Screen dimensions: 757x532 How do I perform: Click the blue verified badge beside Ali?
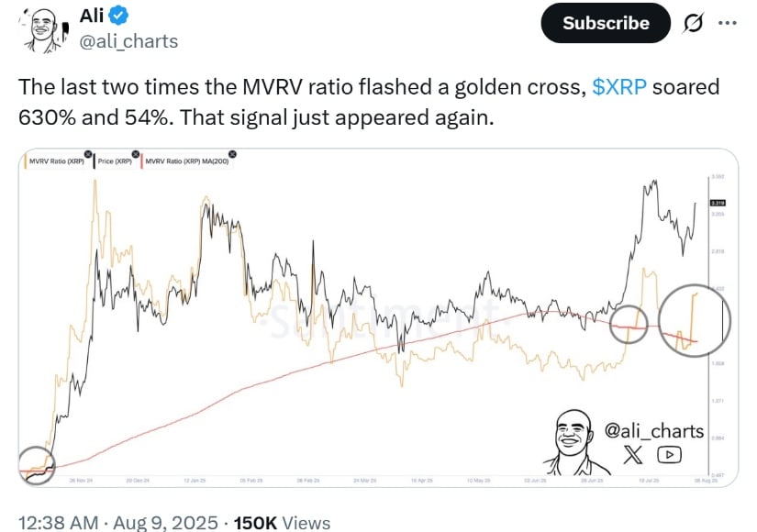click(118, 16)
